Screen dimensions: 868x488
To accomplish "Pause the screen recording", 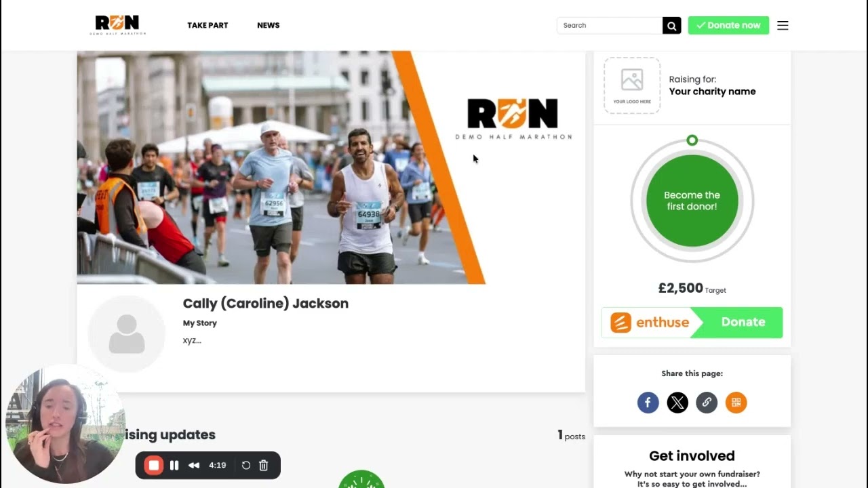I will click(x=174, y=466).
